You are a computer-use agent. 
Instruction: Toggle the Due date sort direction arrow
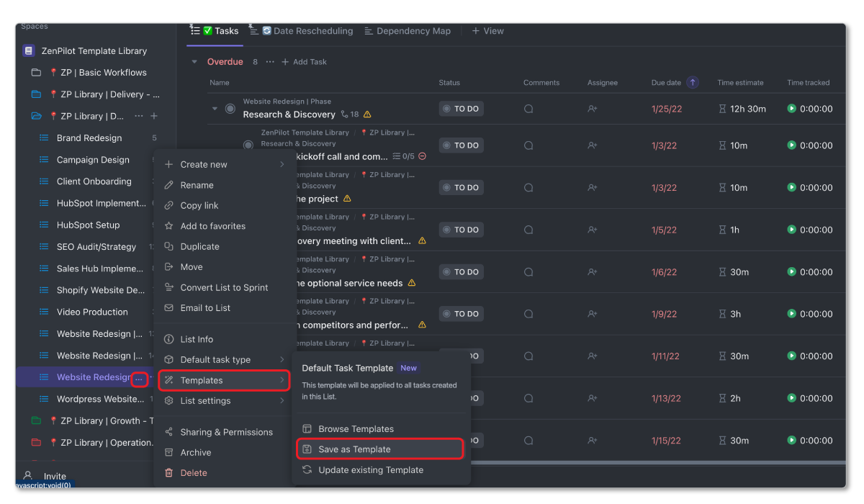pyautogui.click(x=692, y=82)
